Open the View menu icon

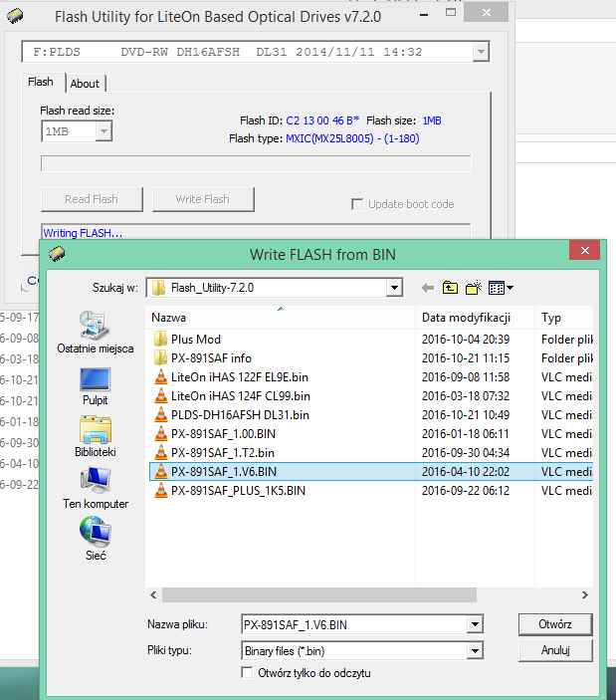click(x=501, y=288)
